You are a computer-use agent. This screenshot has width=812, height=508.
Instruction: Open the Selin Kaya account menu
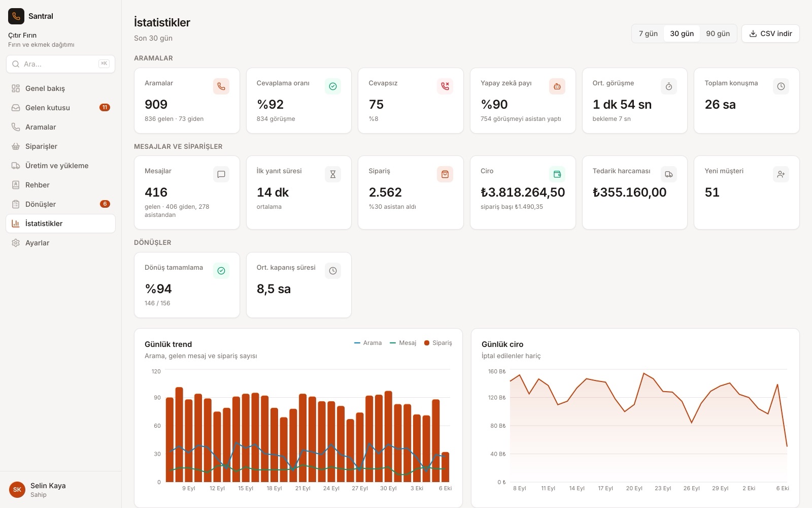pos(60,490)
